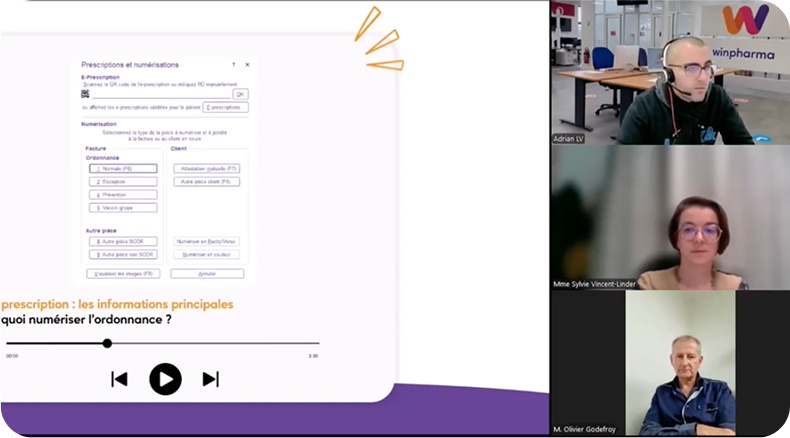
Task: Click Autre pièce SCOR button
Action: 123,242
